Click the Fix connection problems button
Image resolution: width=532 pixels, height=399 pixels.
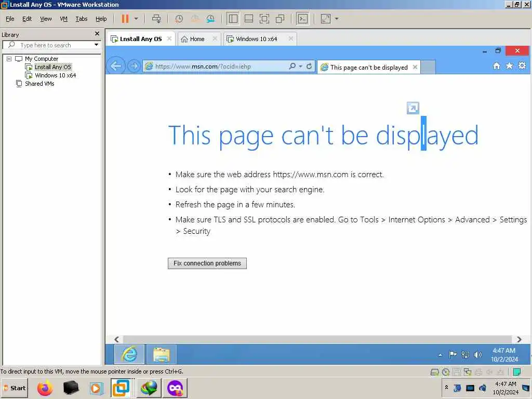207,263
